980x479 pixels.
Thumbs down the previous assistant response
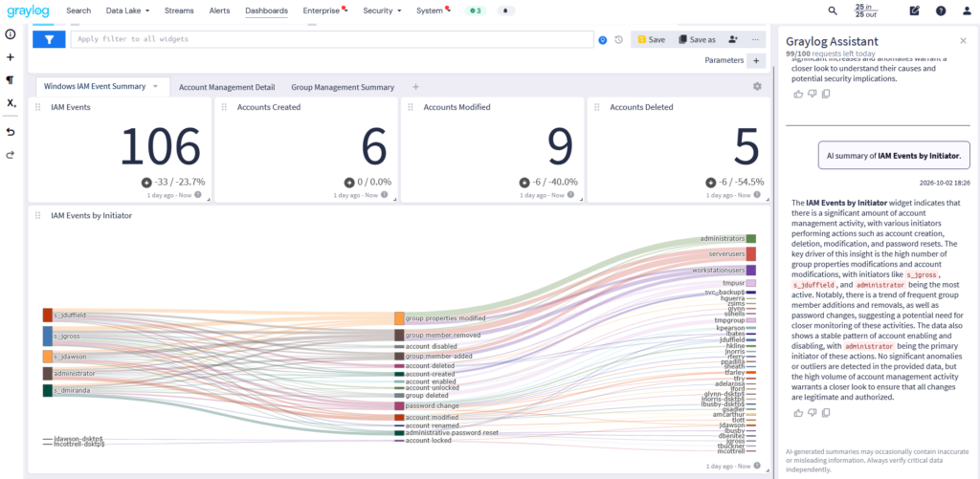point(812,94)
